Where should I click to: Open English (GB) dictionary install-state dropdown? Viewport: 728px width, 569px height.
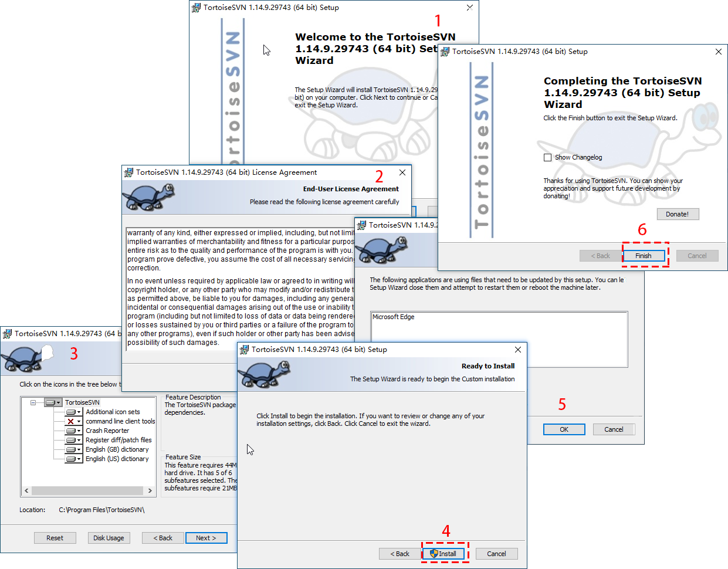[73, 449]
